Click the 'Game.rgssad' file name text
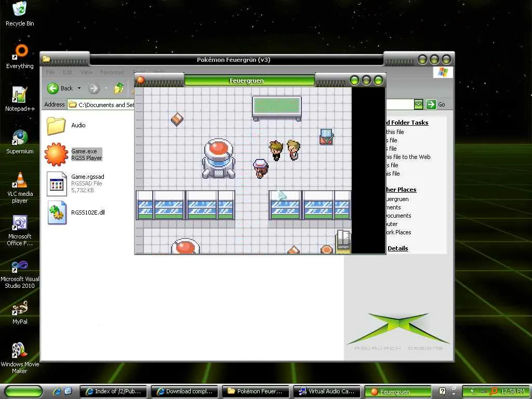The width and height of the screenshot is (532, 399). (x=87, y=177)
